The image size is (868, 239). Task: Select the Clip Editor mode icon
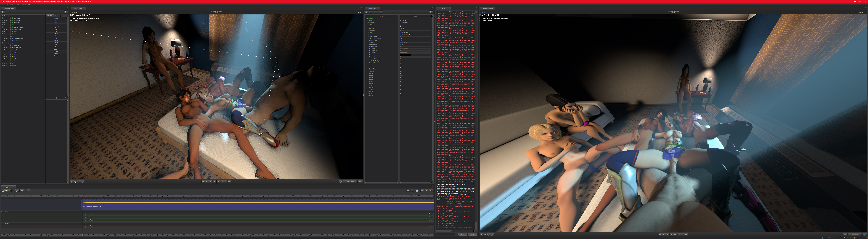point(3,191)
